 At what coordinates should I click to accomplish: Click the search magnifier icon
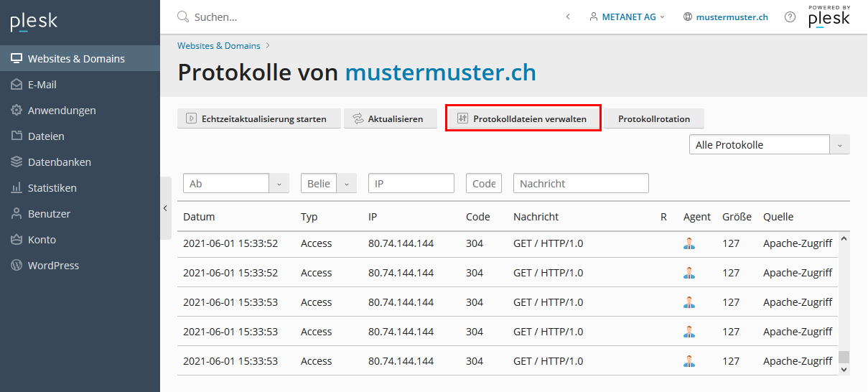[x=182, y=17]
